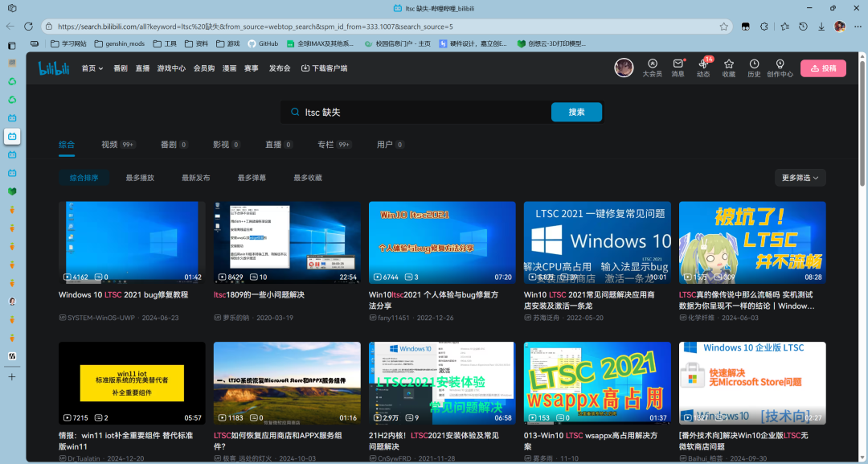Open 历史 history clock icon

(x=754, y=68)
